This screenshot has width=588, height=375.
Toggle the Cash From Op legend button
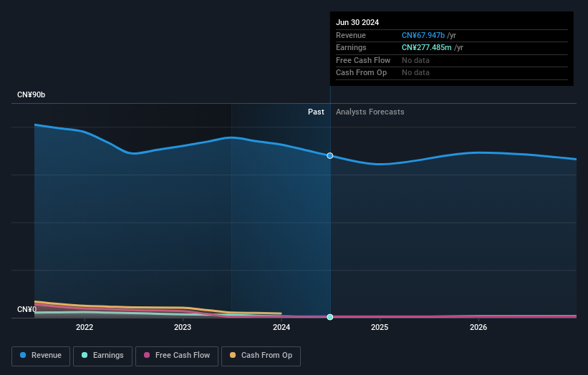click(x=261, y=356)
